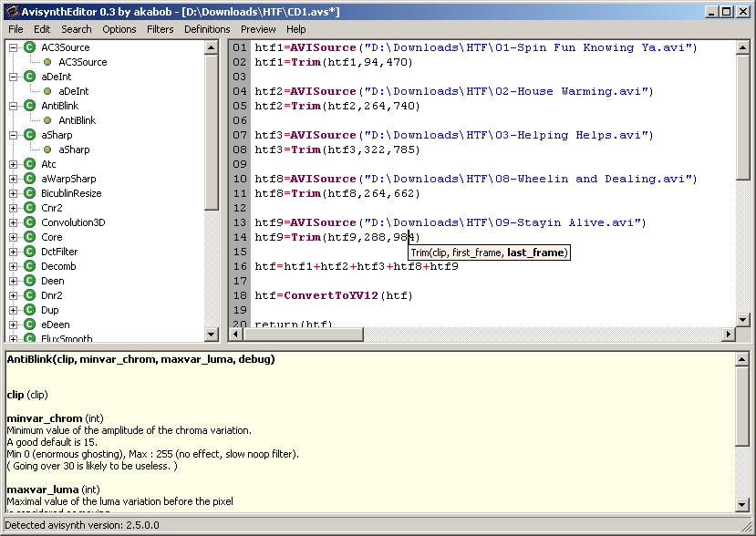Viewport: 756px width, 536px height.
Task: Expand the BicublinResize tree node
Action: click(x=13, y=193)
